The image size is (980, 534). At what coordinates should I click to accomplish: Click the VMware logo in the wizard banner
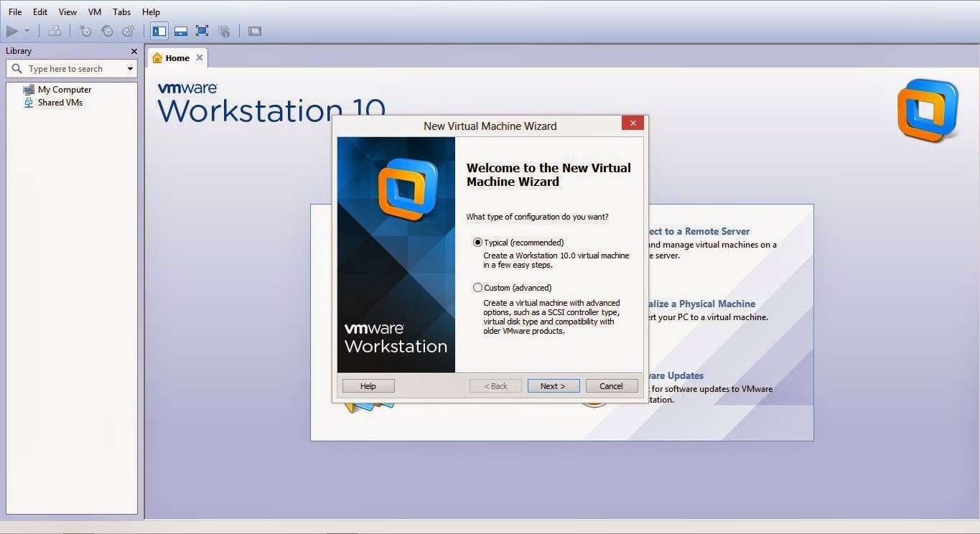coord(407,189)
